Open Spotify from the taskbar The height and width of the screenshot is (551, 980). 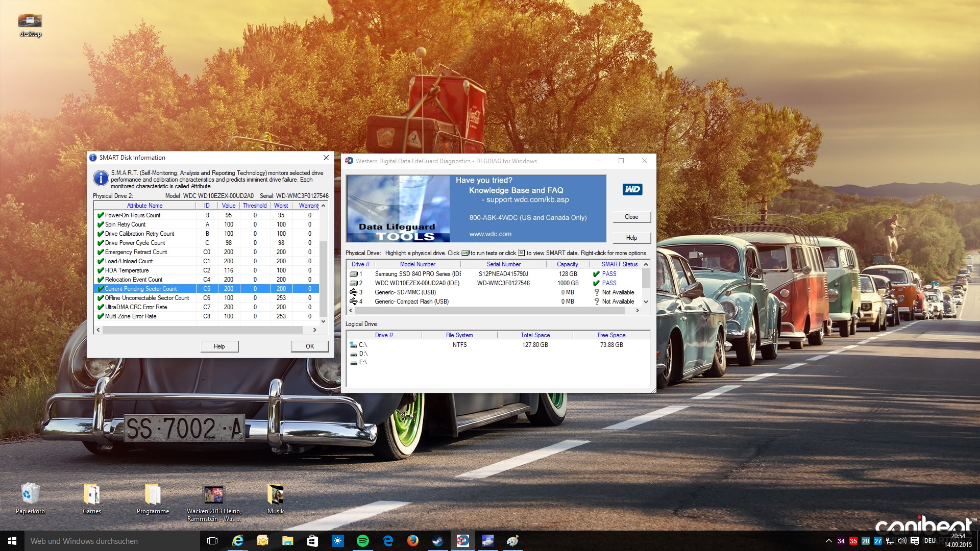[x=363, y=541]
